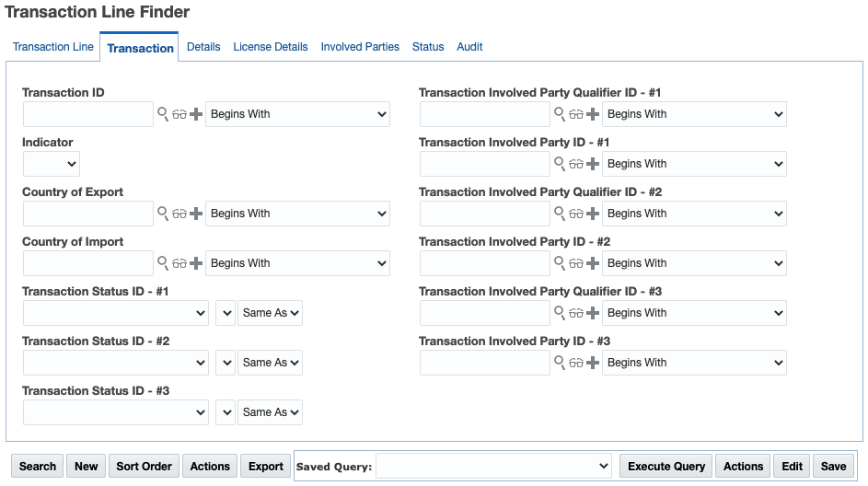Click glasses icon for Involved Party ID #1
This screenshot has width=868, height=486.
pyautogui.click(x=576, y=164)
